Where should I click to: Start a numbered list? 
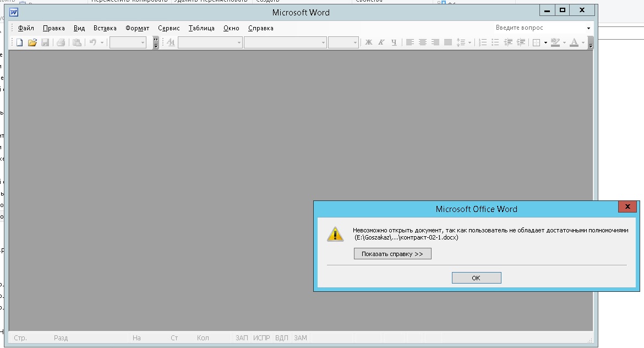483,42
